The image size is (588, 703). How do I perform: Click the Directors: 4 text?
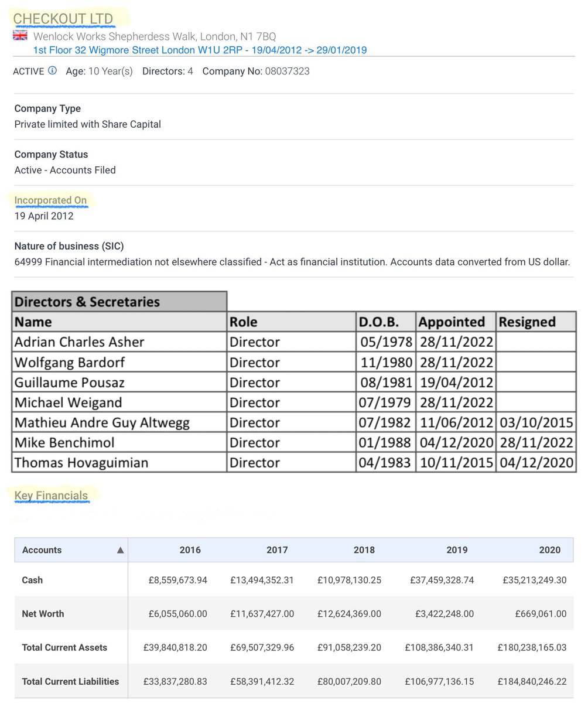pyautogui.click(x=167, y=71)
